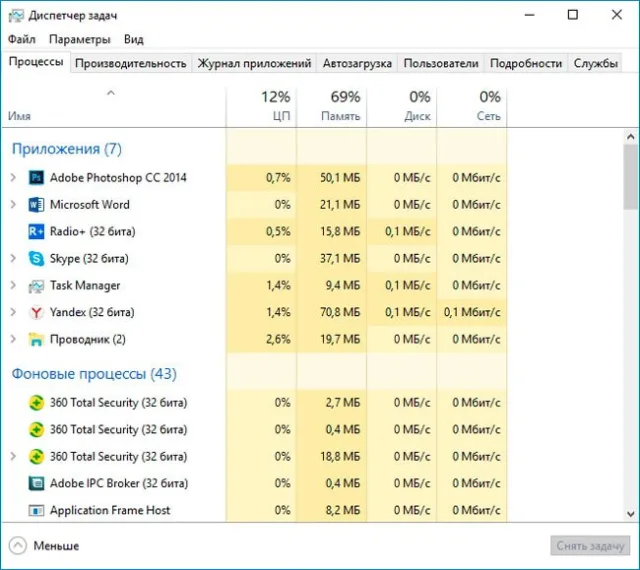Open the Пользователи tab

tap(441, 63)
